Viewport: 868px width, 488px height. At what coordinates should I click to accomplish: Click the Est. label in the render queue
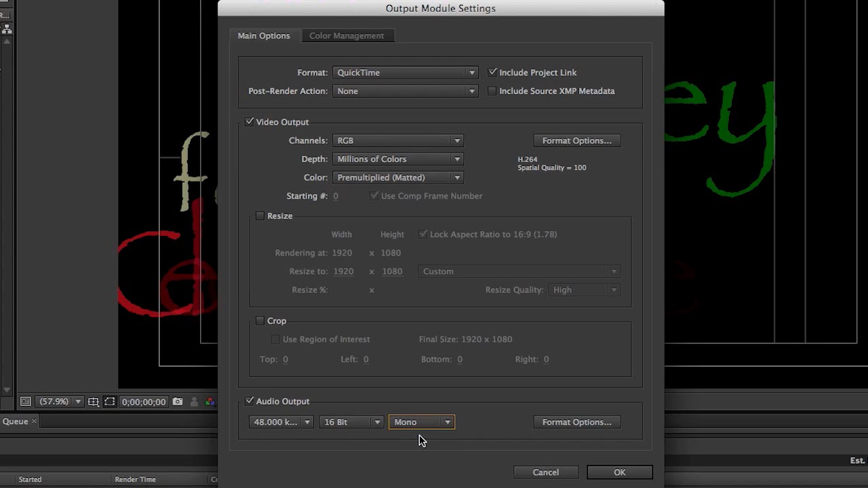[857, 460]
